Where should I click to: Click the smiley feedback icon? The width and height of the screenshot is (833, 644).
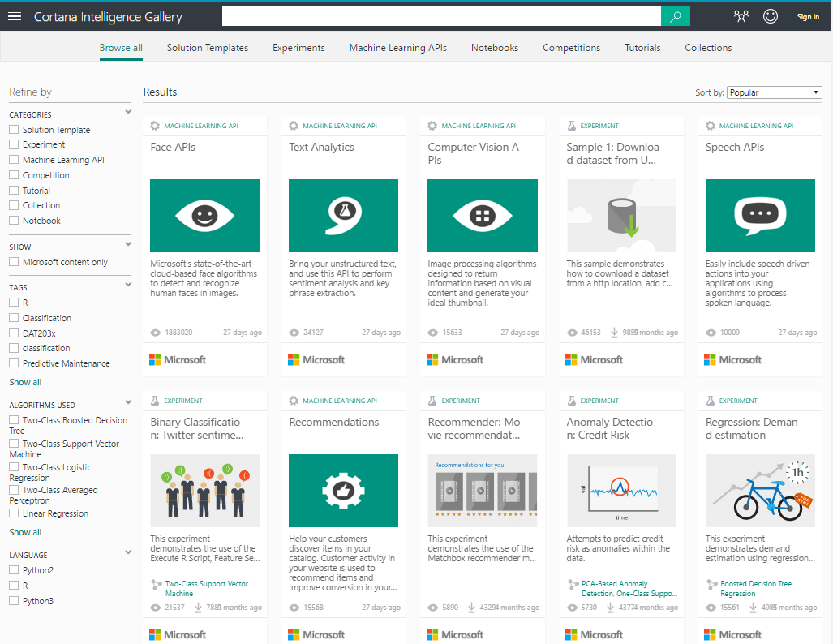(x=771, y=16)
